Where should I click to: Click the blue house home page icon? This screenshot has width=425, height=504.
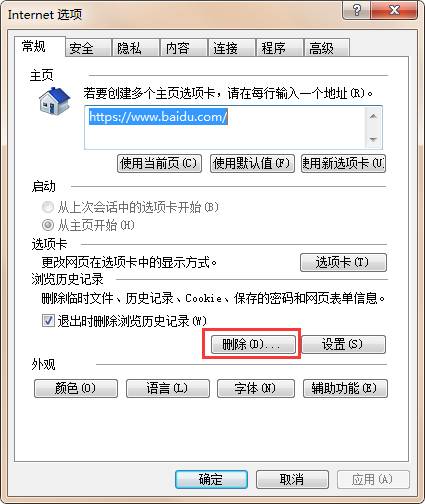click(54, 101)
